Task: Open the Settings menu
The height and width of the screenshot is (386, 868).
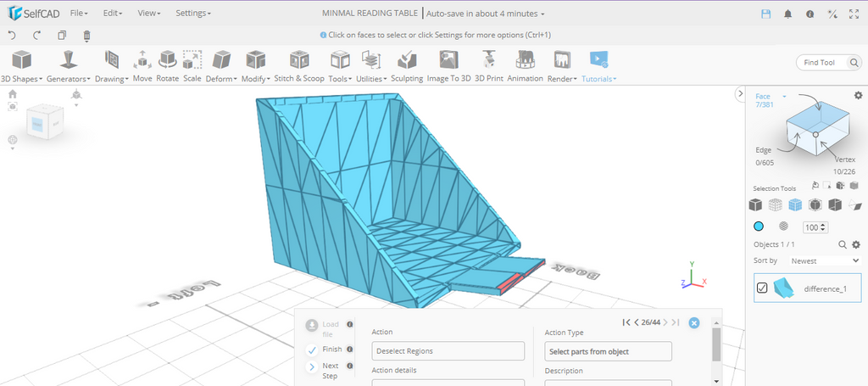Action: 193,14
